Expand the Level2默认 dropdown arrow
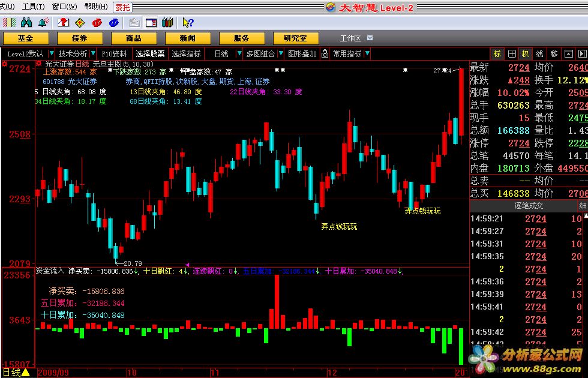This screenshot has width=588, height=378. tap(52, 54)
